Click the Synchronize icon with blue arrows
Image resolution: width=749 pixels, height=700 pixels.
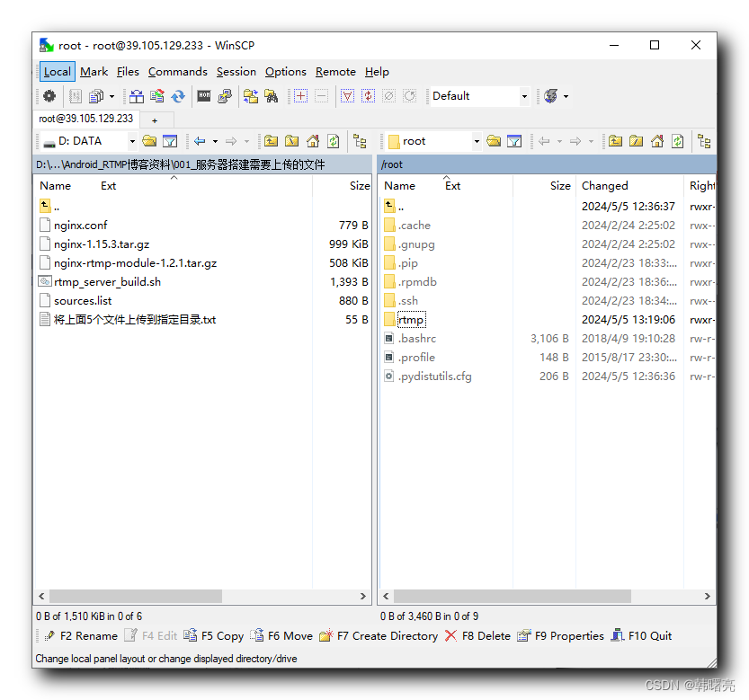click(178, 96)
